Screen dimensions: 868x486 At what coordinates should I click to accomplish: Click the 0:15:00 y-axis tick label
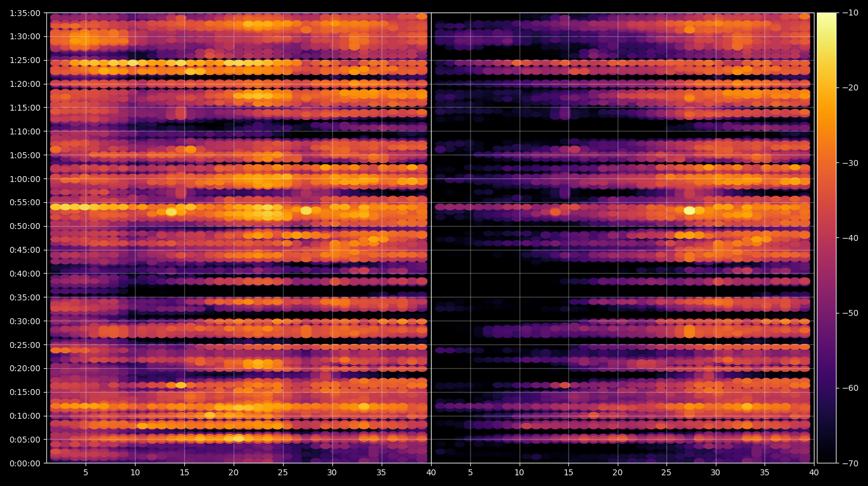coord(25,392)
